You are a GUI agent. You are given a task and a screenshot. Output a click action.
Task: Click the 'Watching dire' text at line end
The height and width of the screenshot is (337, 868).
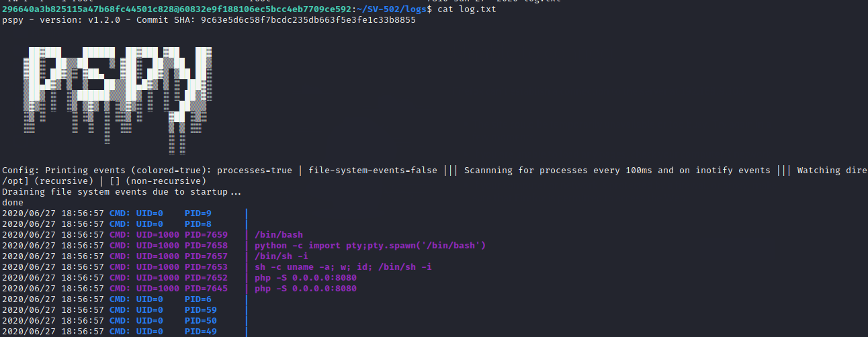832,171
